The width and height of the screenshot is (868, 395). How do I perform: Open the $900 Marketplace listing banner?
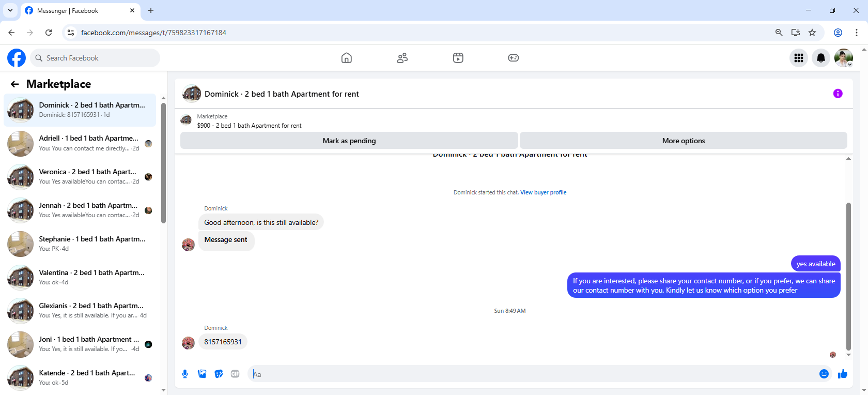(249, 126)
